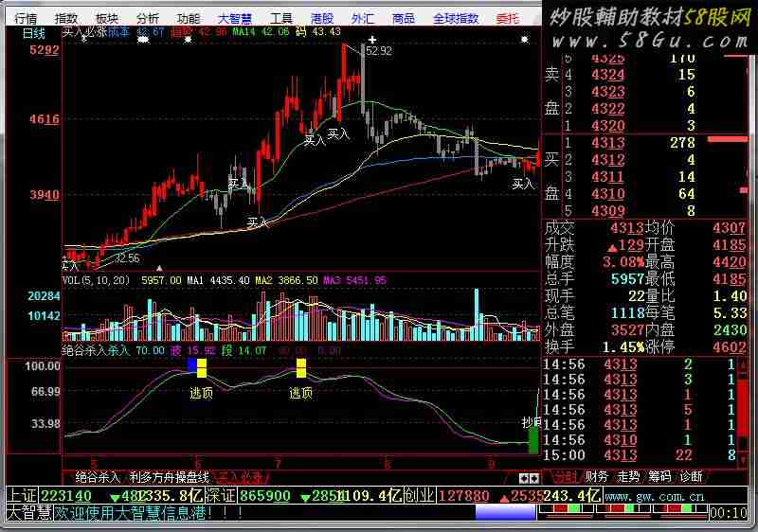Open the 委托 trading menu
758x532 pixels.
(508, 18)
